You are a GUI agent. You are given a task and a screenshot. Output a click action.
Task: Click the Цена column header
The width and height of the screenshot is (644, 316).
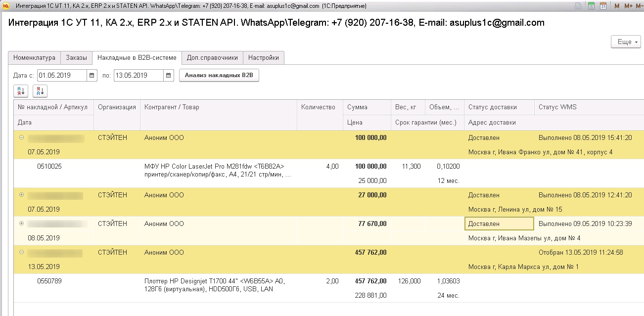(368, 123)
